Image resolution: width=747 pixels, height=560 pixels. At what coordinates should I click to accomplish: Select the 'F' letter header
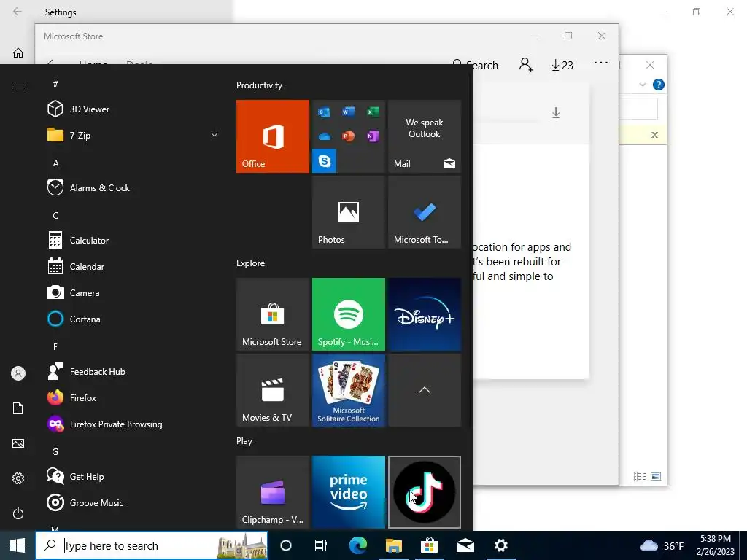point(55,346)
